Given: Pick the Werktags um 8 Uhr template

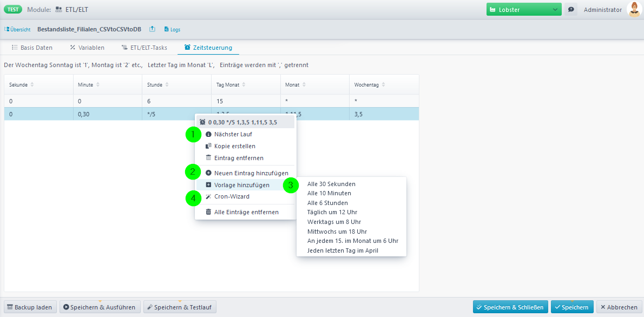Looking at the screenshot, I should point(334,222).
